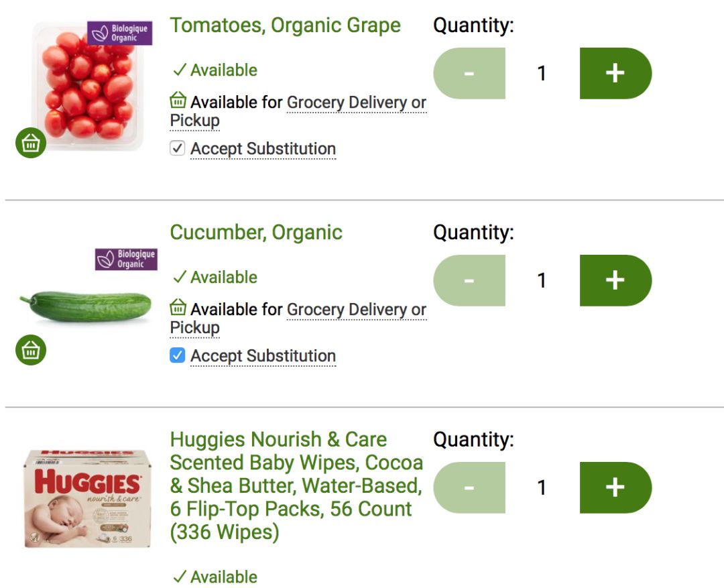Decrease Huggies wipes quantity with minus button
Viewport: 724px width, 588px height.
click(x=469, y=488)
